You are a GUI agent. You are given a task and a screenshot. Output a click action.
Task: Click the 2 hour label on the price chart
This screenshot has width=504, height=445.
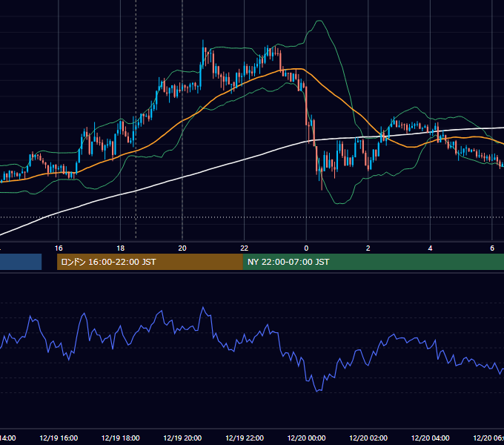pos(368,248)
